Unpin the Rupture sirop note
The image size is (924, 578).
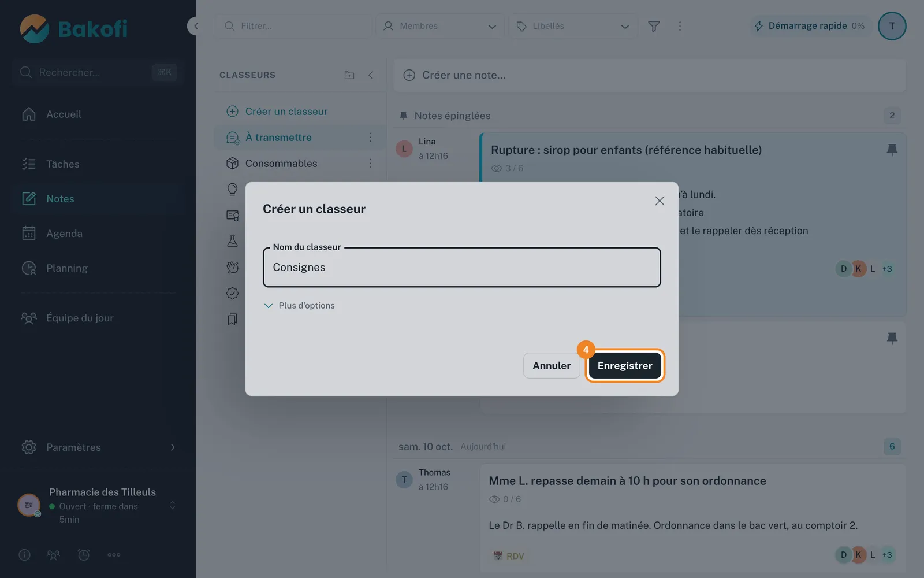(892, 150)
